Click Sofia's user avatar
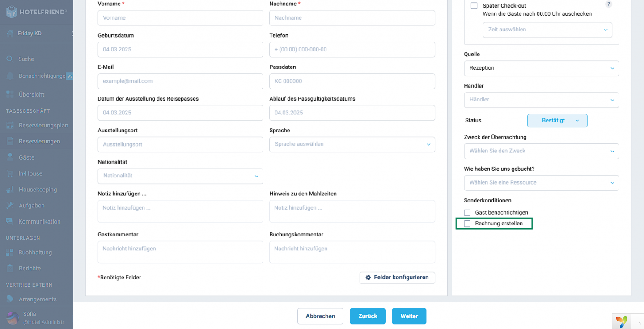This screenshot has height=329, width=644. tap(13, 317)
